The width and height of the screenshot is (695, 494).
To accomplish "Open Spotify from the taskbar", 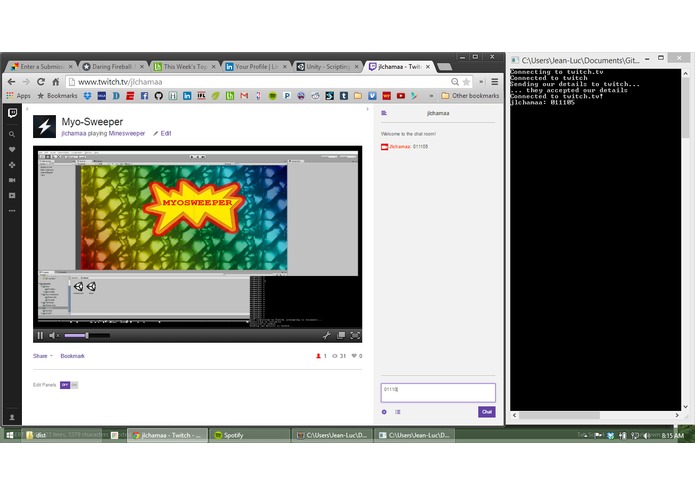I will click(x=250, y=435).
